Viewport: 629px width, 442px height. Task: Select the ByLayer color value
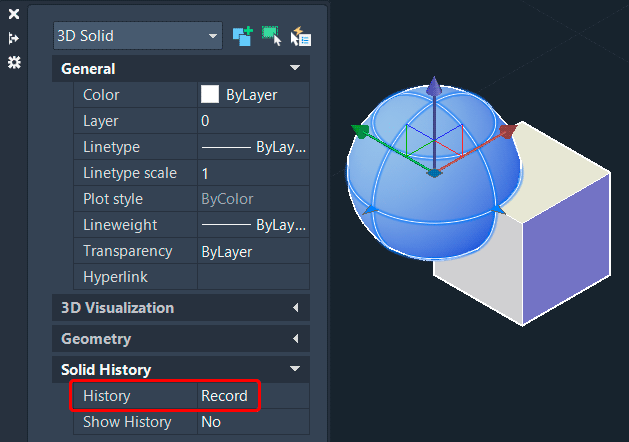click(252, 95)
